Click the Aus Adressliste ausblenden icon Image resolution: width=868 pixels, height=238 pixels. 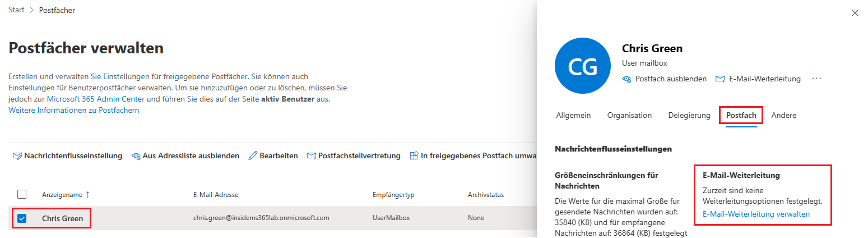pos(136,156)
